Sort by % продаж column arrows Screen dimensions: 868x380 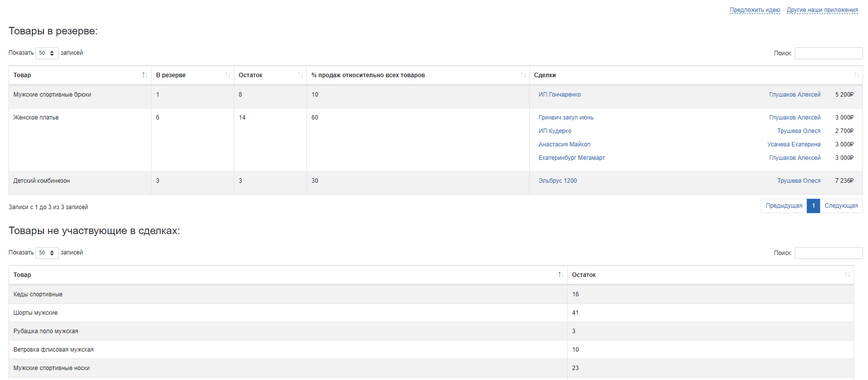coord(523,75)
